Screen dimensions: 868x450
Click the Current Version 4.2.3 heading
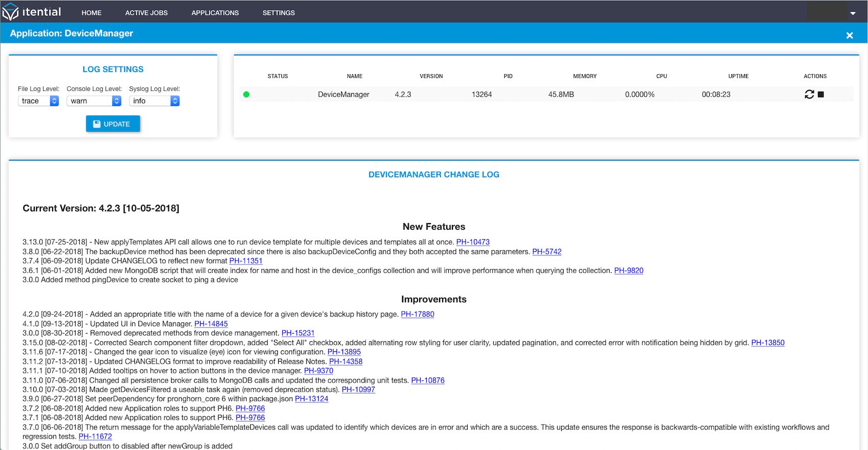click(101, 208)
